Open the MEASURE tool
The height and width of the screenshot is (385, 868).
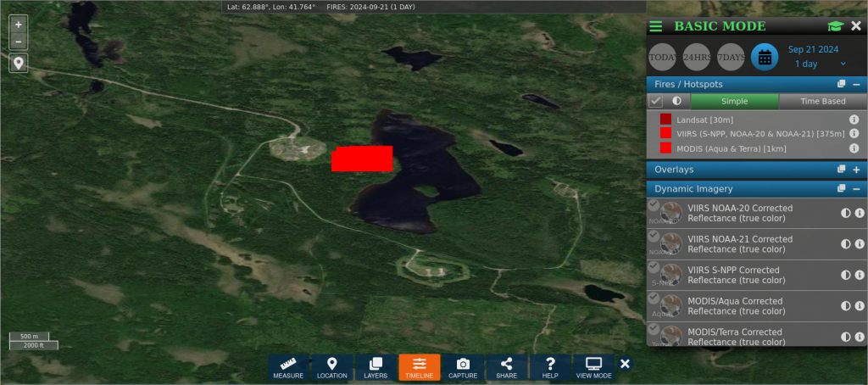(288, 368)
